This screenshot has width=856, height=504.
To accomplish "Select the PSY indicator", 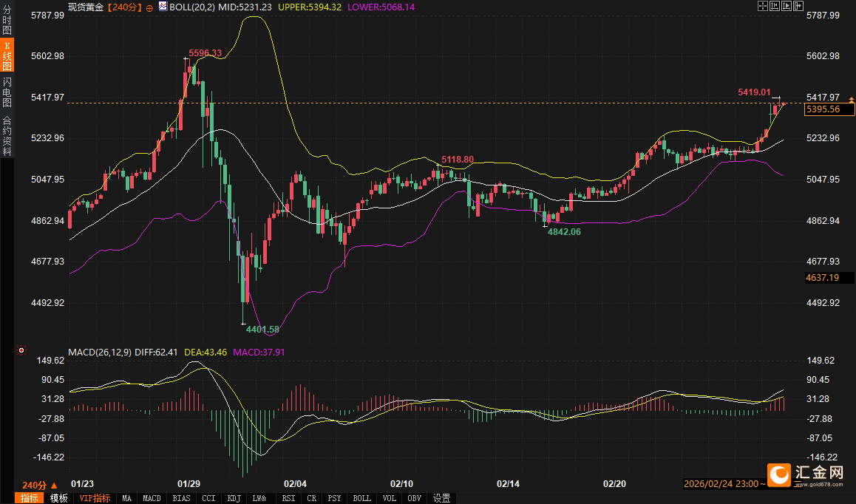I will [334, 498].
